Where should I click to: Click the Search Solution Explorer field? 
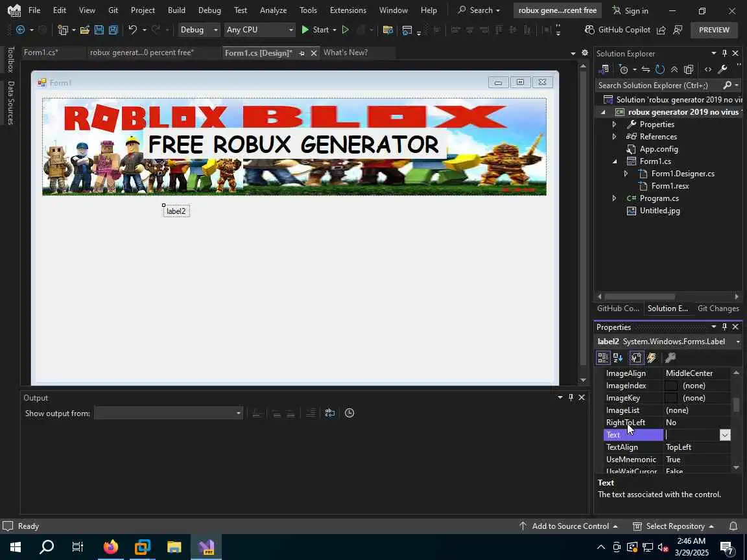pyautogui.click(x=659, y=86)
